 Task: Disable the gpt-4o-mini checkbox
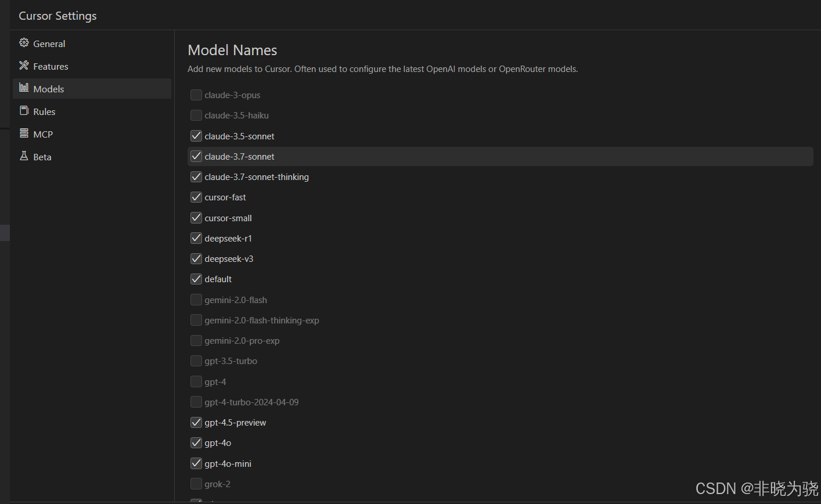[196, 463]
